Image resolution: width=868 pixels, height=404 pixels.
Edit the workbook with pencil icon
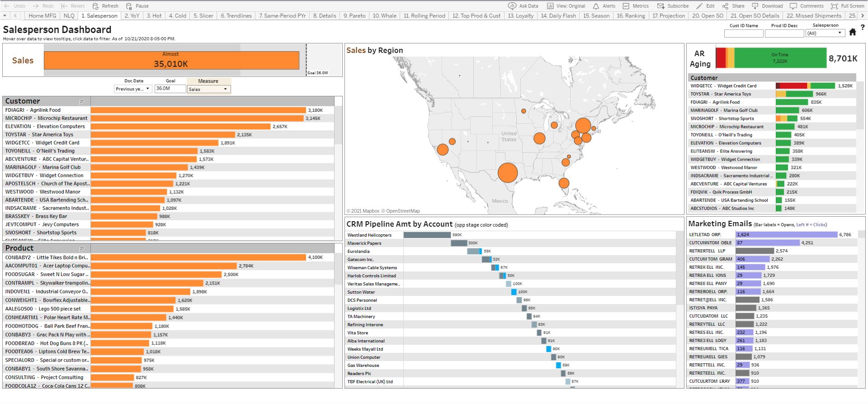(706, 6)
